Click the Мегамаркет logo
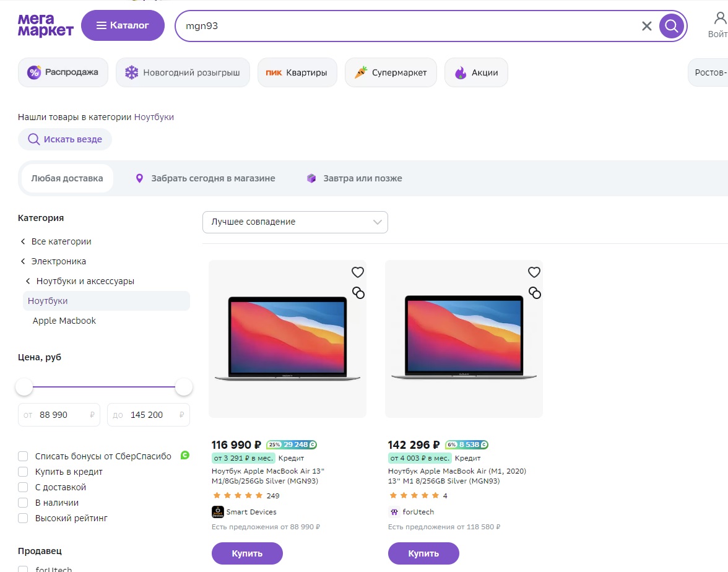This screenshot has height=572, width=728. click(x=45, y=25)
